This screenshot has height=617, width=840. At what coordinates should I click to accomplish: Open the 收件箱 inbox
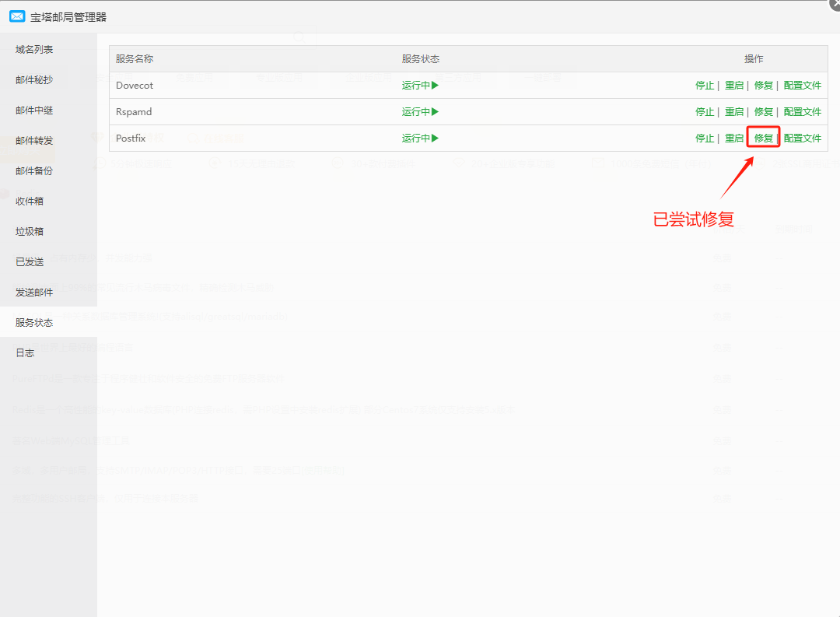tap(30, 201)
